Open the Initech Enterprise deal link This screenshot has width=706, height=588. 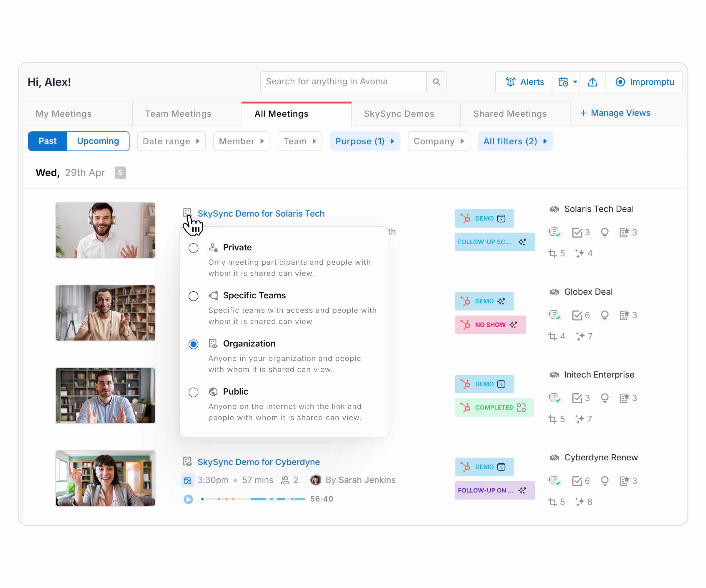[592, 375]
